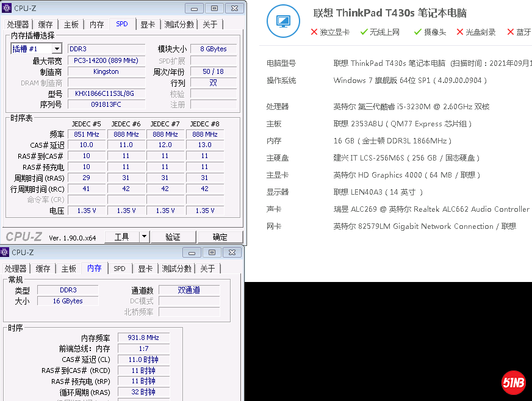Screen dimensions: 532x401
Task: Expand the 工具 button dropdown arrow
Action: (x=144, y=237)
